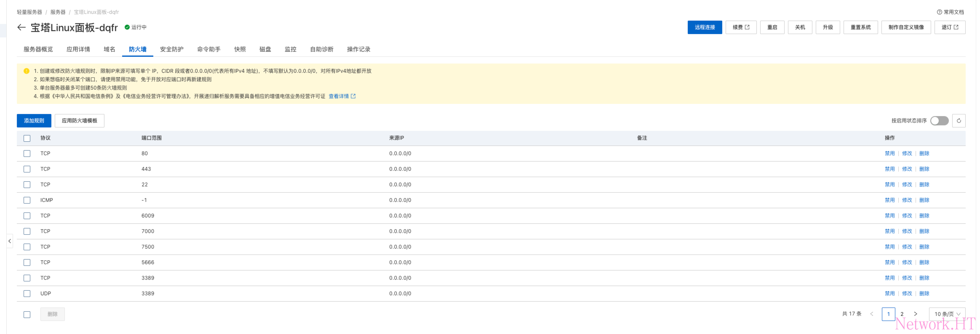Image resolution: width=980 pixels, height=334 pixels.
Task: Open the 快照 snapshot tab
Action: tap(240, 49)
